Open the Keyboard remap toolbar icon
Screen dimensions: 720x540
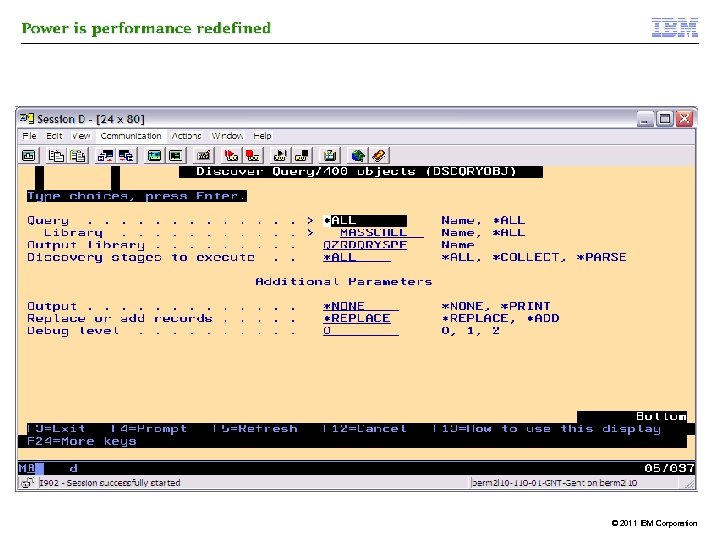(x=203, y=156)
